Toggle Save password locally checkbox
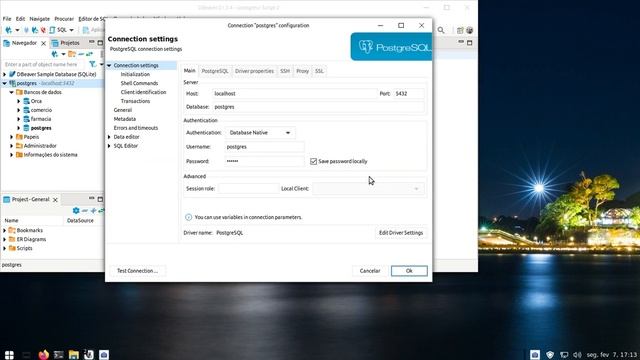Image resolution: width=640 pixels, height=360 pixels. (313, 161)
